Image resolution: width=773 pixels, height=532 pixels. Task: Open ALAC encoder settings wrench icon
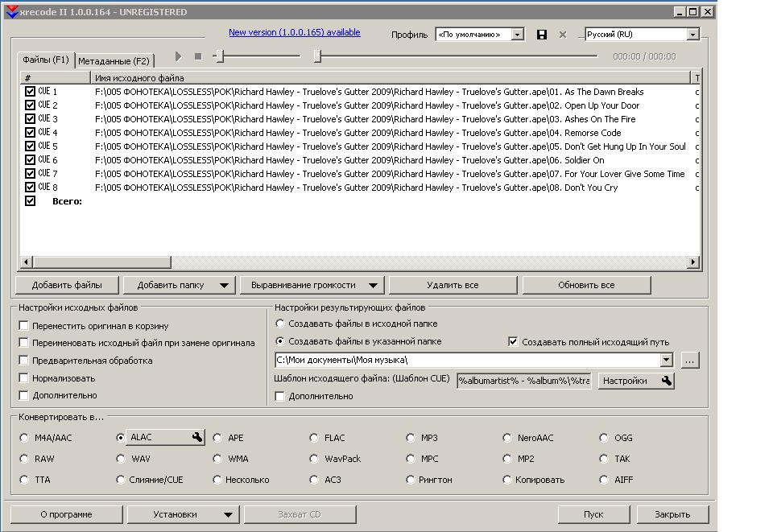click(196, 437)
